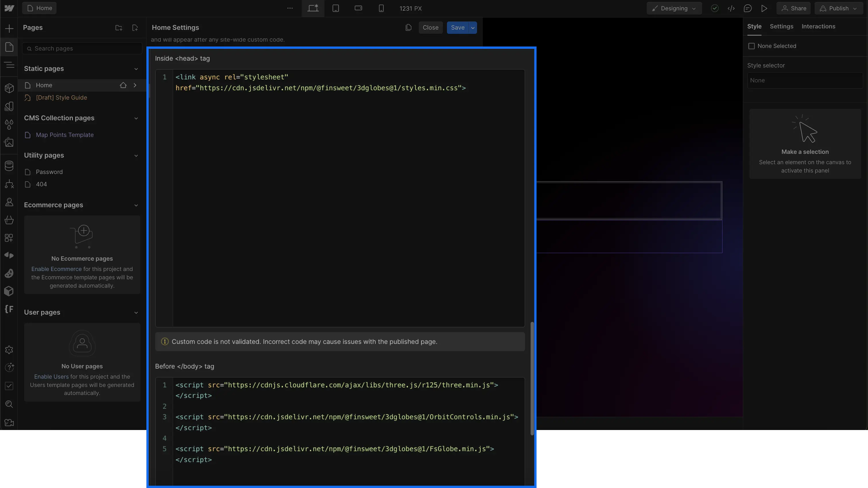The height and width of the screenshot is (488, 868).
Task: Open the Settings tab in right panel
Action: pos(782,26)
